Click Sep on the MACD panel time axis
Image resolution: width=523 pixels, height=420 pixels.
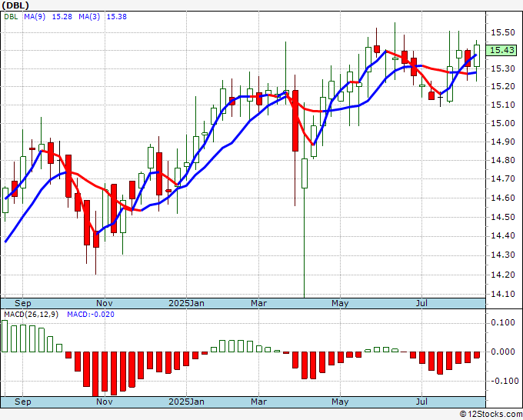(22, 402)
